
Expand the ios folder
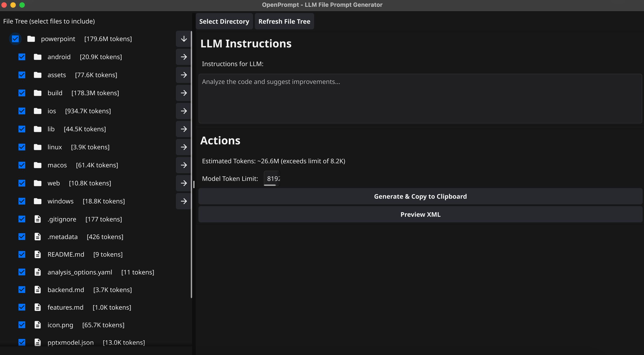[183, 111]
